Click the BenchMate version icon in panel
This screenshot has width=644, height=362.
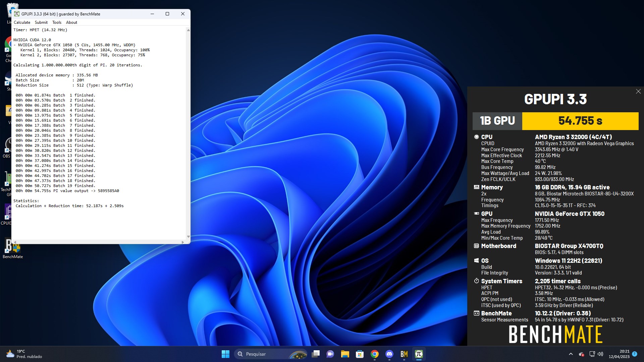(x=476, y=313)
